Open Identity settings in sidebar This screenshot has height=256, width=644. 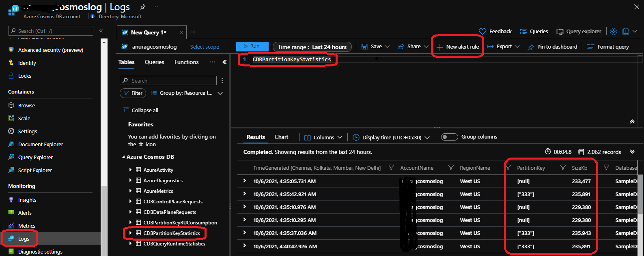point(27,63)
